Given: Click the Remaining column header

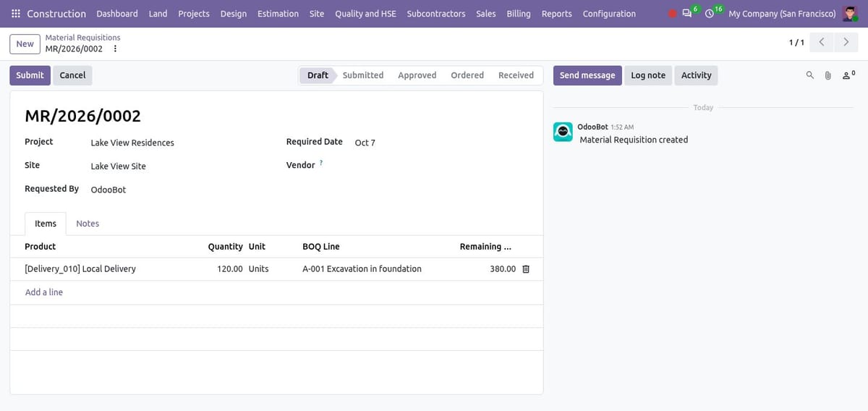Looking at the screenshot, I should (485, 247).
